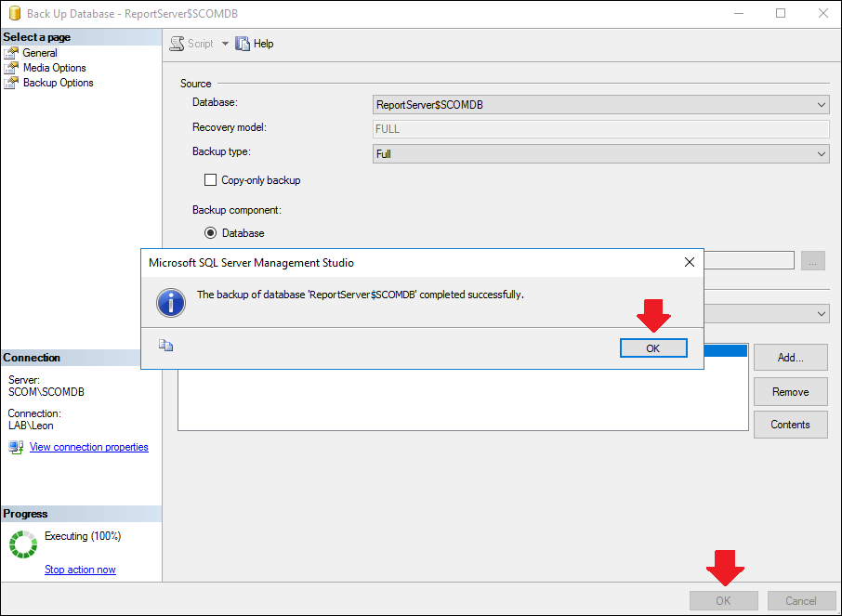The image size is (842, 616).
Task: Click Stop action now link
Action: tap(80, 570)
